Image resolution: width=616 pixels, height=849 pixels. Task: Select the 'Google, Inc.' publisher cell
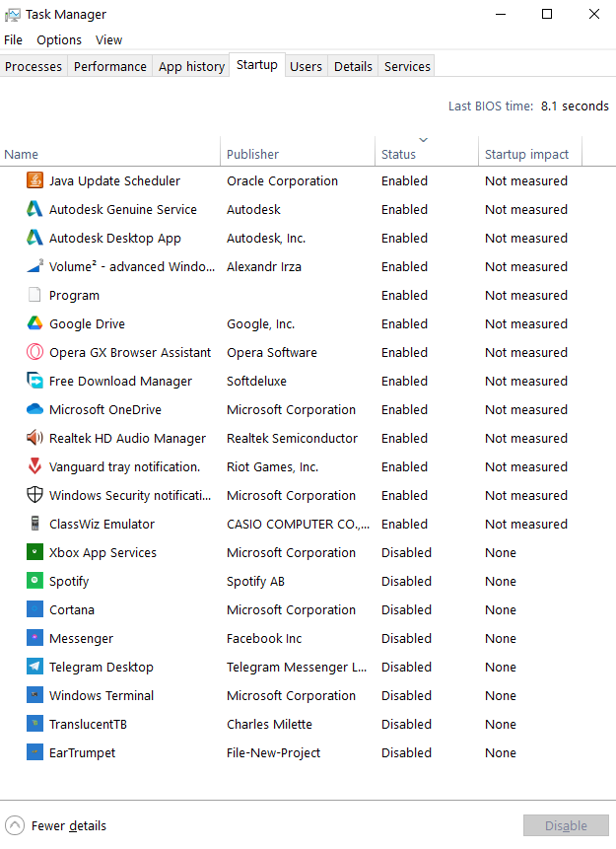260,323
